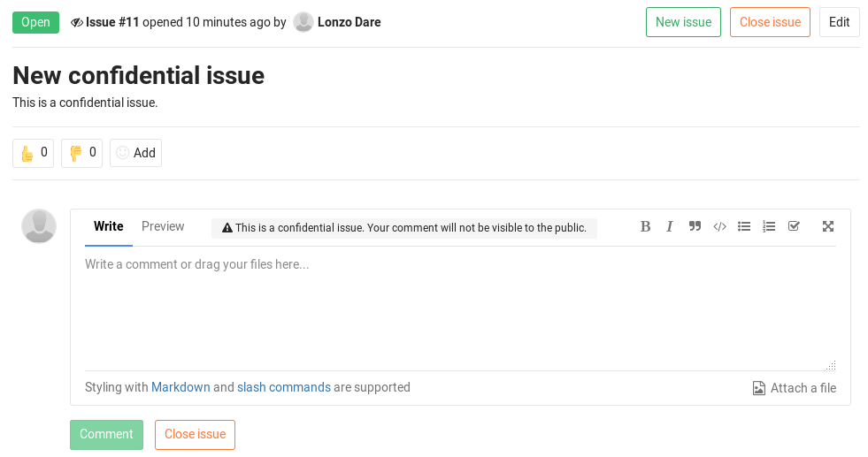Select the Write tab
Screen dimensions: 868x457
(x=109, y=226)
